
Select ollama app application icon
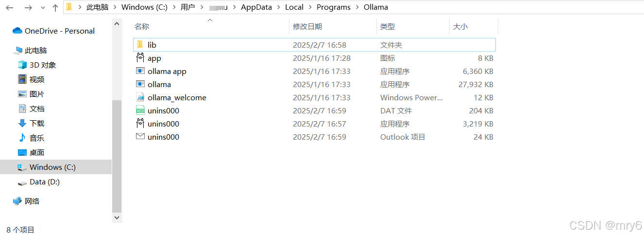pos(140,71)
